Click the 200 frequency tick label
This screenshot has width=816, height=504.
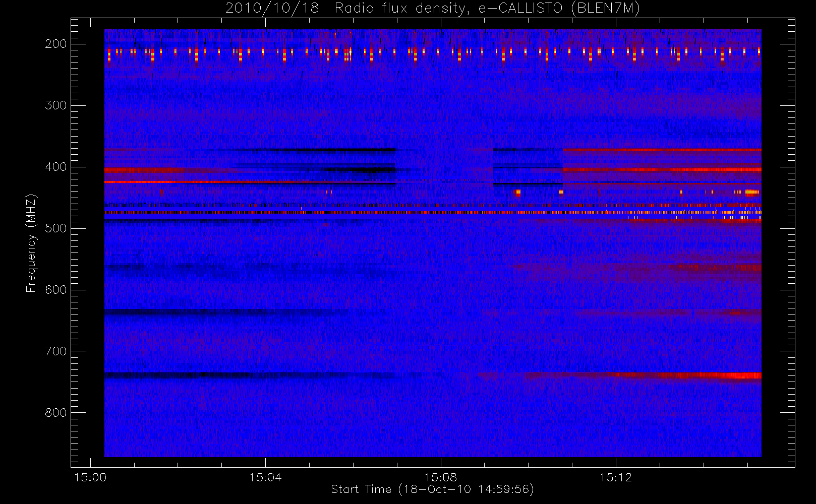(x=56, y=44)
